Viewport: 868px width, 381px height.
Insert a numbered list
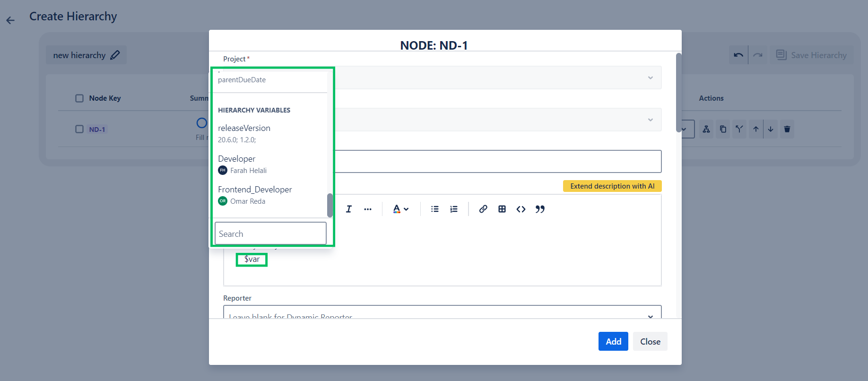pos(453,209)
